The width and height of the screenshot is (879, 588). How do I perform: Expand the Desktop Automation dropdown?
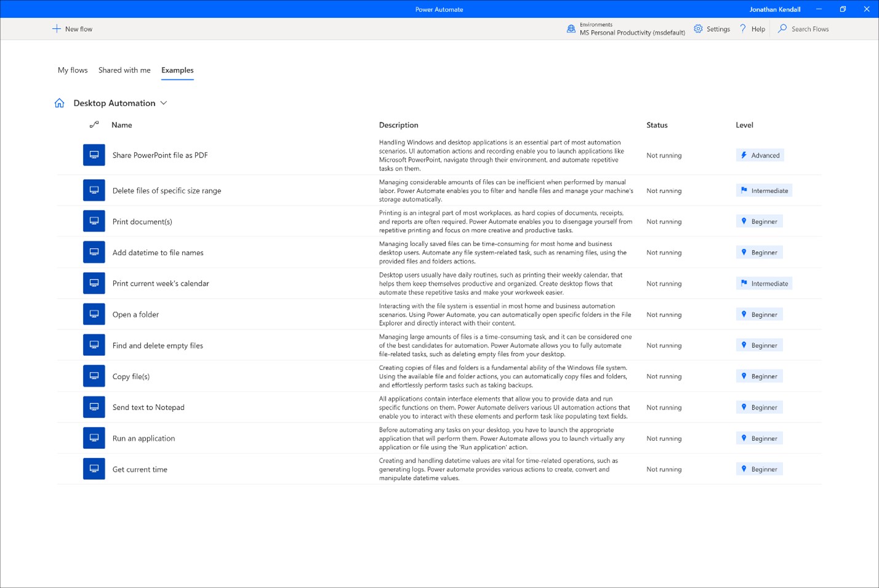pos(163,103)
